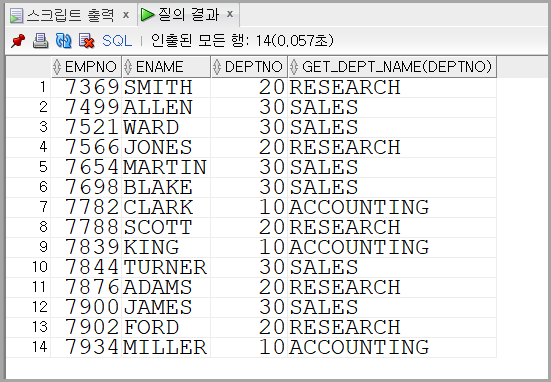The width and height of the screenshot is (551, 382).
Task: Sort by DEPTNO column header
Action: (x=249, y=67)
